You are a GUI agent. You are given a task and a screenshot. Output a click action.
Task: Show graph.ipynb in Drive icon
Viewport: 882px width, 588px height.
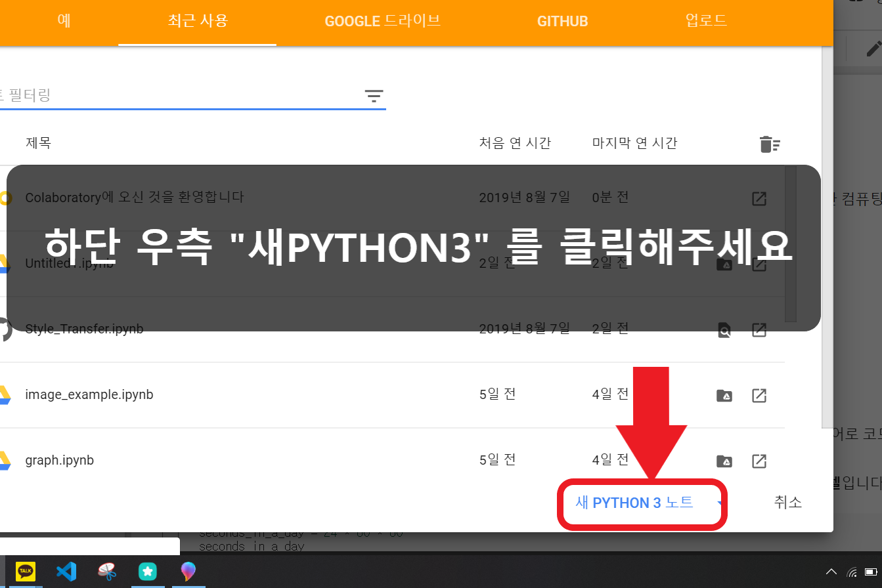coord(724,461)
